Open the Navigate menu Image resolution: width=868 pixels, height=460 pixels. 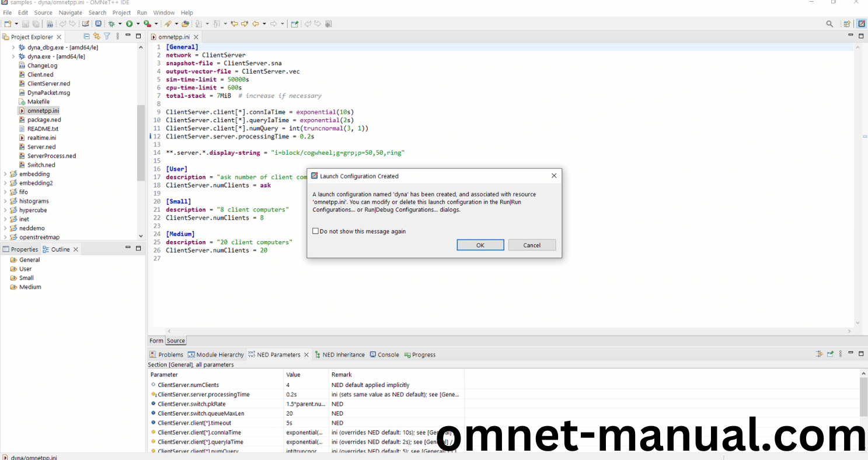(x=70, y=12)
